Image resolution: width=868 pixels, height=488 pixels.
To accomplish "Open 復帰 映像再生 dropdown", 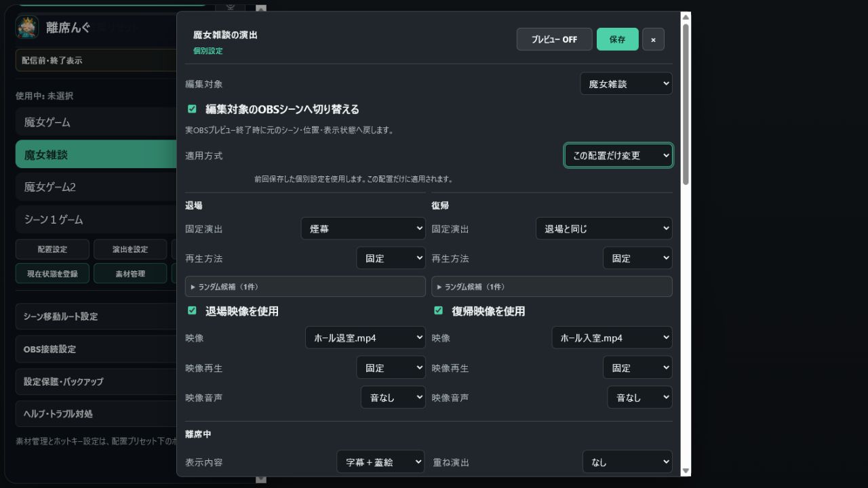I will point(637,367).
